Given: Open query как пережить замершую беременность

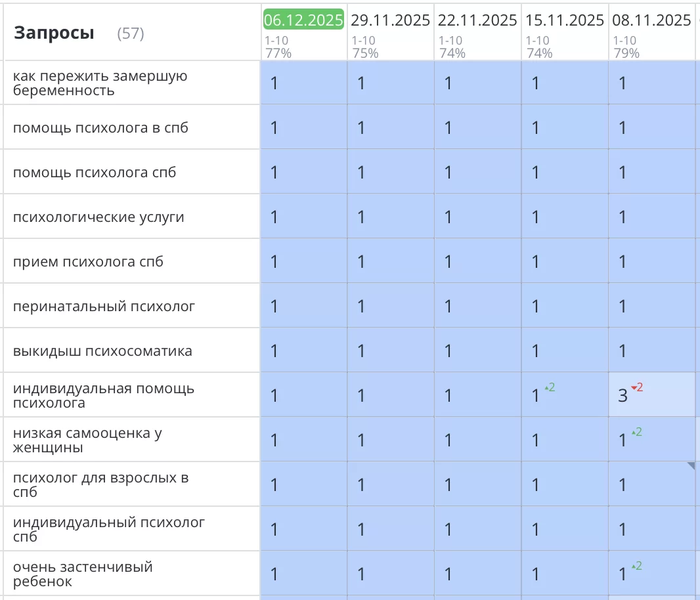Looking at the screenshot, I should point(100,83).
